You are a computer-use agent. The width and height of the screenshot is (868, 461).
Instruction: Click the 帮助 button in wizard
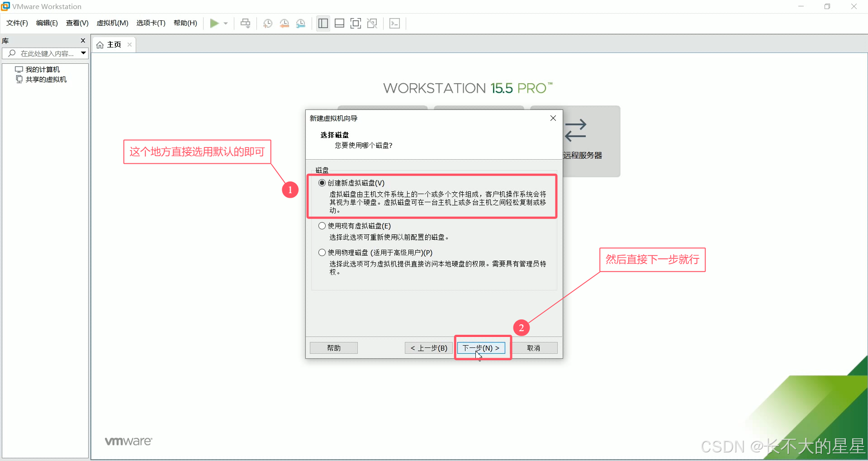pos(334,348)
